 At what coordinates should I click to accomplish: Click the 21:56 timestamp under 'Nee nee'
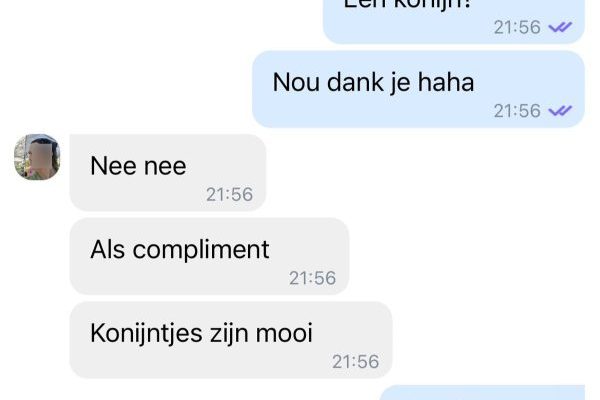point(229,194)
